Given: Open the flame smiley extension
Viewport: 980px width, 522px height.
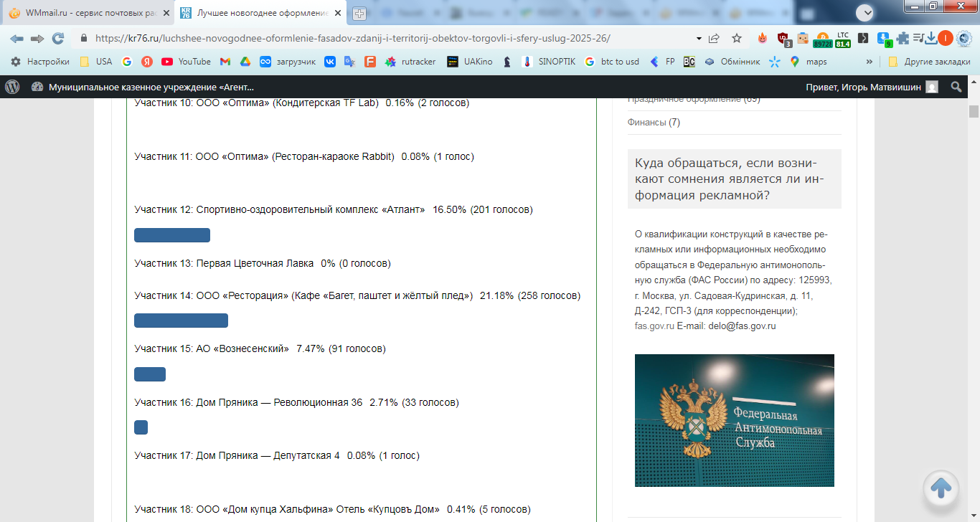Looking at the screenshot, I should pos(763,38).
